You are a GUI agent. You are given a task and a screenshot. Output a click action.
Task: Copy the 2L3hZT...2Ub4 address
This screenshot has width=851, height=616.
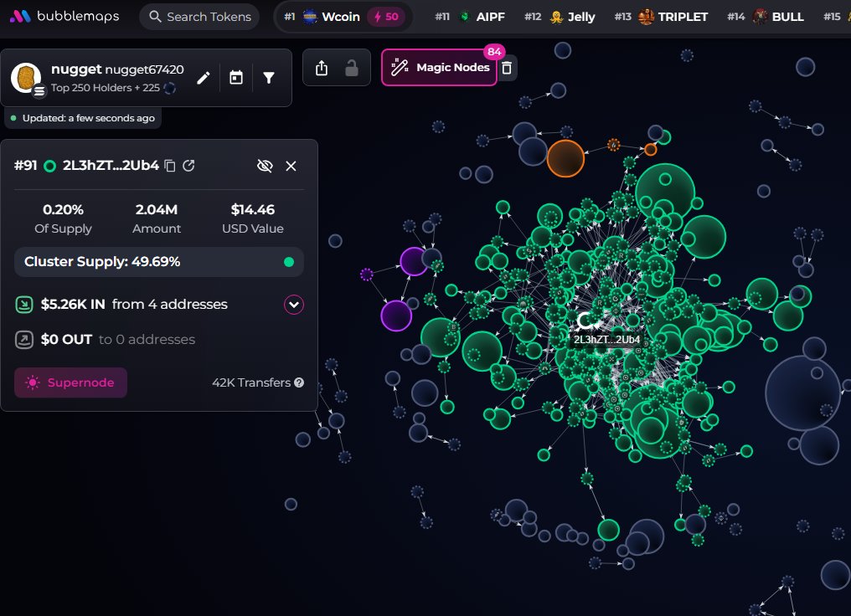[x=170, y=166]
